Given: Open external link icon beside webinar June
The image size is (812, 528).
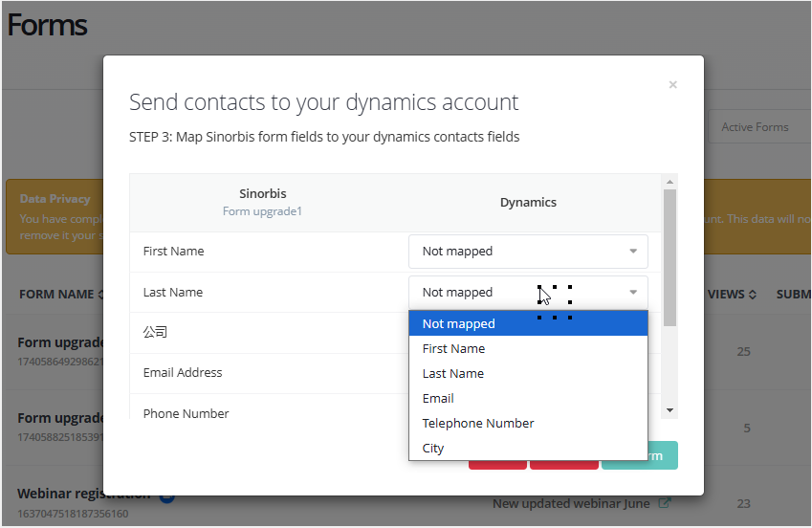Looking at the screenshot, I should [665, 504].
